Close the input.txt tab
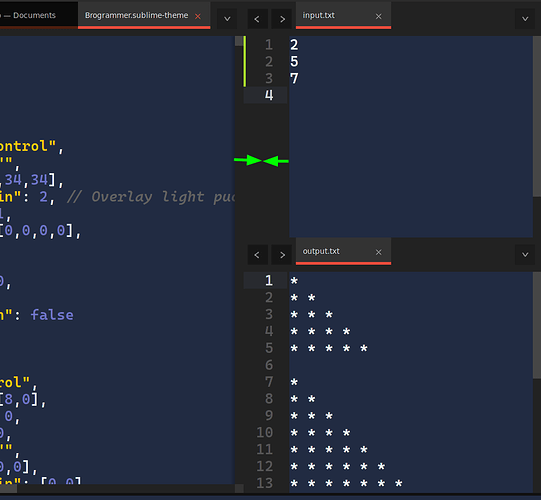Screen dimensions: 541x500 378,16
